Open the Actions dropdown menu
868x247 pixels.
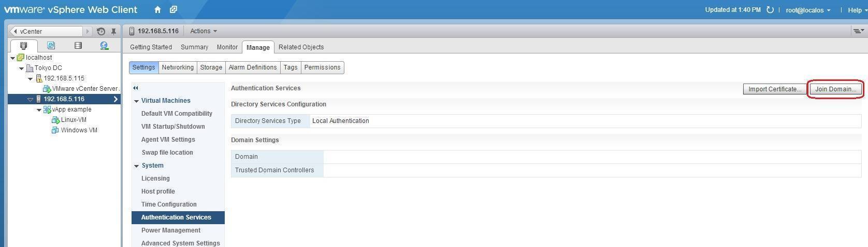pyautogui.click(x=204, y=31)
